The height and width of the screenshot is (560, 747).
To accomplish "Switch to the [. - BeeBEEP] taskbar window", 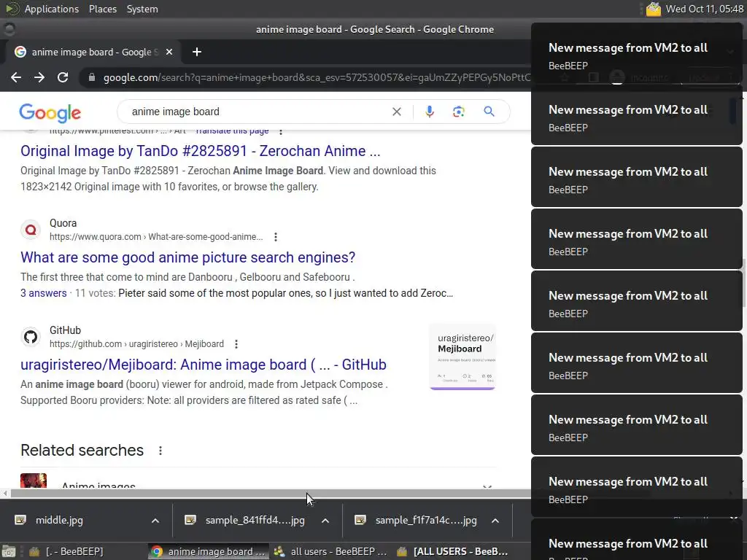I will 66,551.
